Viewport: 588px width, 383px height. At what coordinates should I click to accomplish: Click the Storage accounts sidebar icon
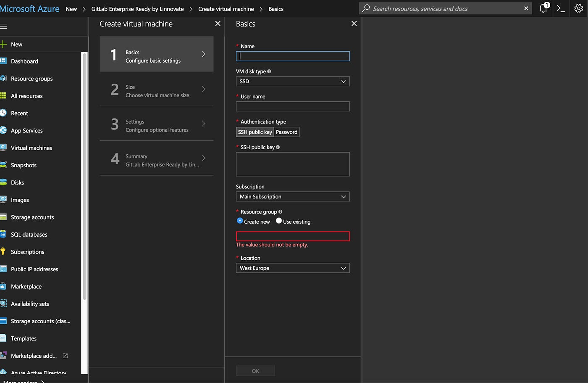tap(3, 217)
